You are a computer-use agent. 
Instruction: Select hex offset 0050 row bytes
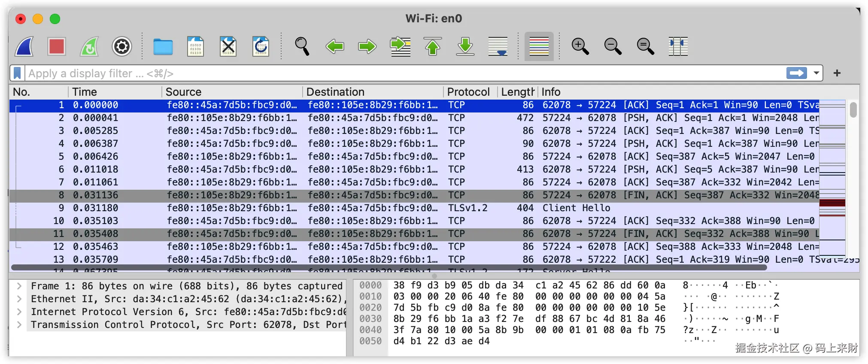(441, 341)
